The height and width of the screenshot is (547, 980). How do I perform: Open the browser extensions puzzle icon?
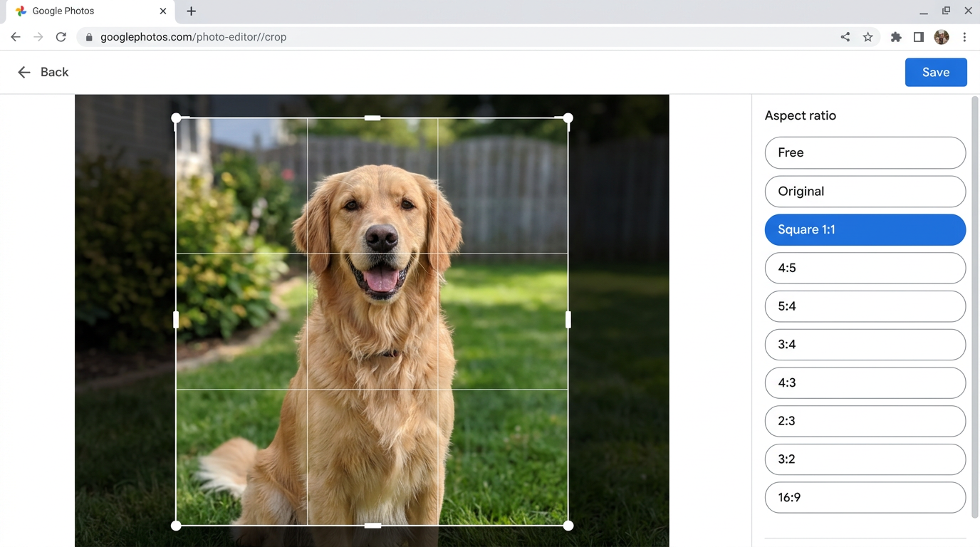point(895,36)
